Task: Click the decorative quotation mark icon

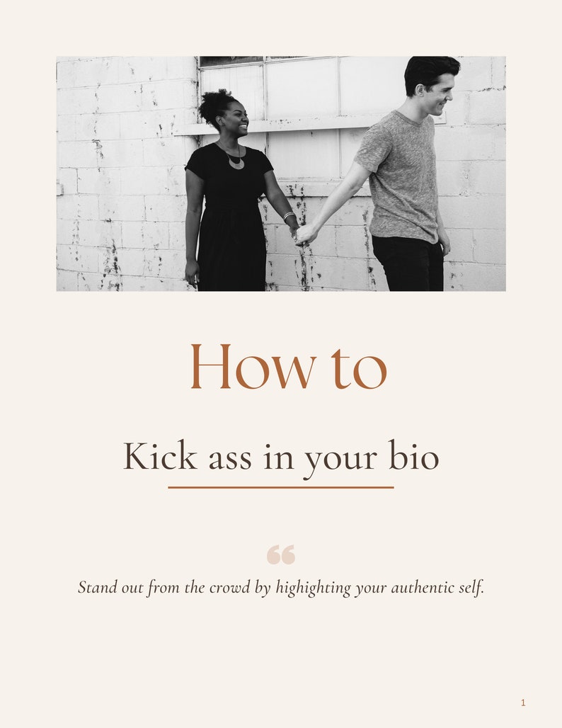Action: coord(281,554)
